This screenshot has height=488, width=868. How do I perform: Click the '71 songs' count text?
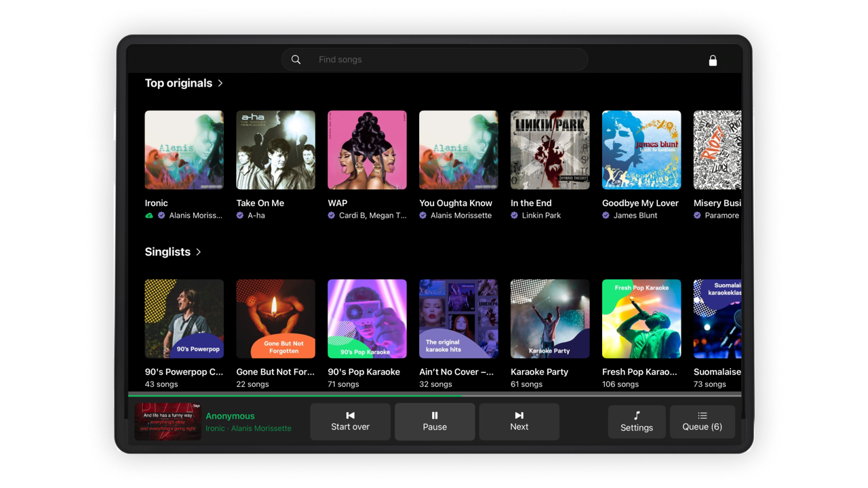point(343,384)
